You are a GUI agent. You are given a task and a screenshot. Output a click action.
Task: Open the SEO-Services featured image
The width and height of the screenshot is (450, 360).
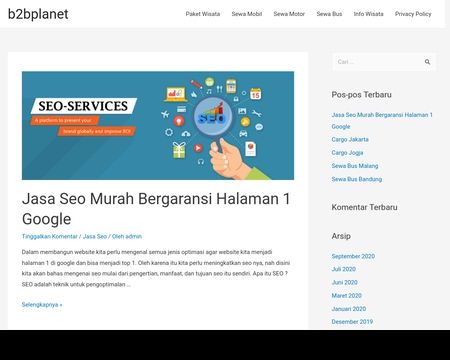(x=158, y=125)
